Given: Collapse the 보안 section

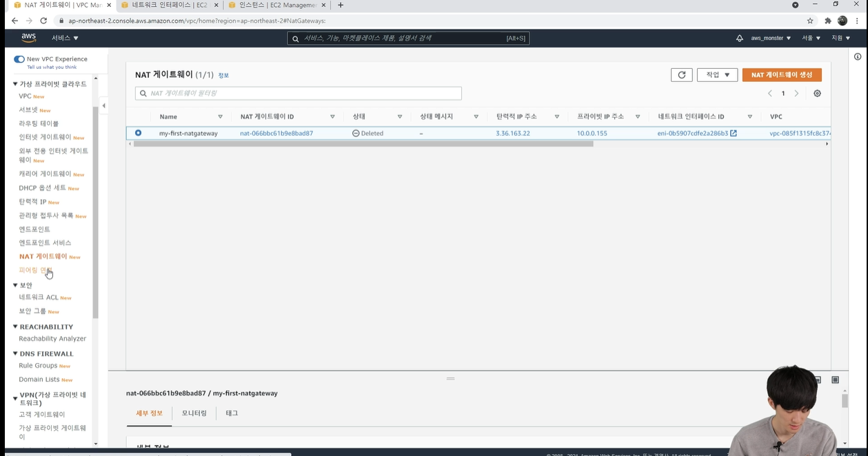Looking at the screenshot, I should pos(15,285).
